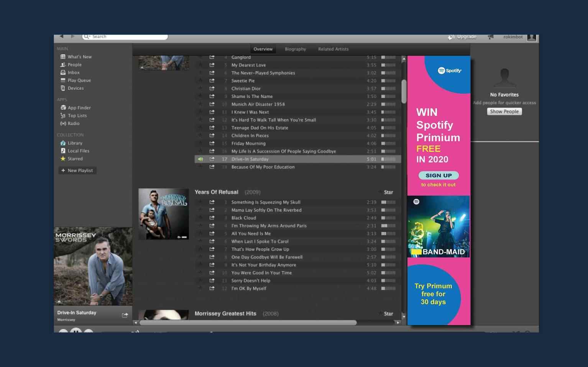Open search options magnifier dropdown
The image size is (588, 367).
point(87,37)
